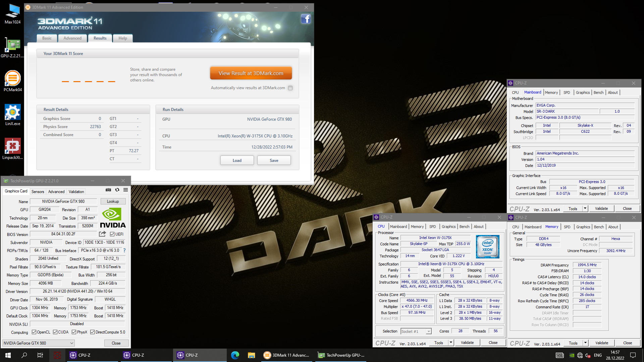Open Task View on the taskbar

pyautogui.click(x=40, y=355)
